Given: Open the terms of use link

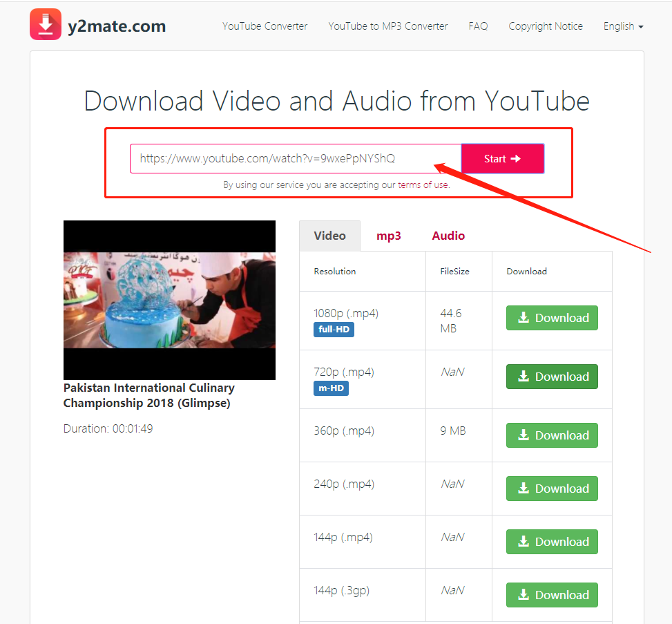Looking at the screenshot, I should [x=423, y=185].
